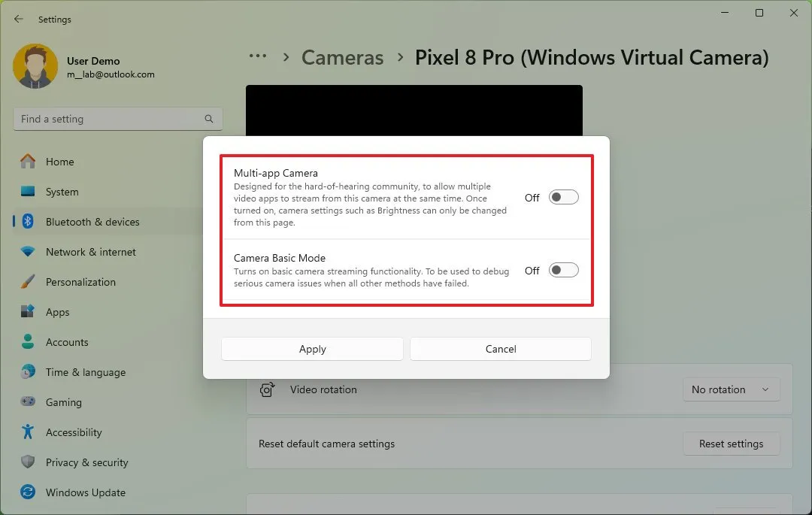Click the Reset default camera settings text
This screenshot has height=515, width=812.
326,444
